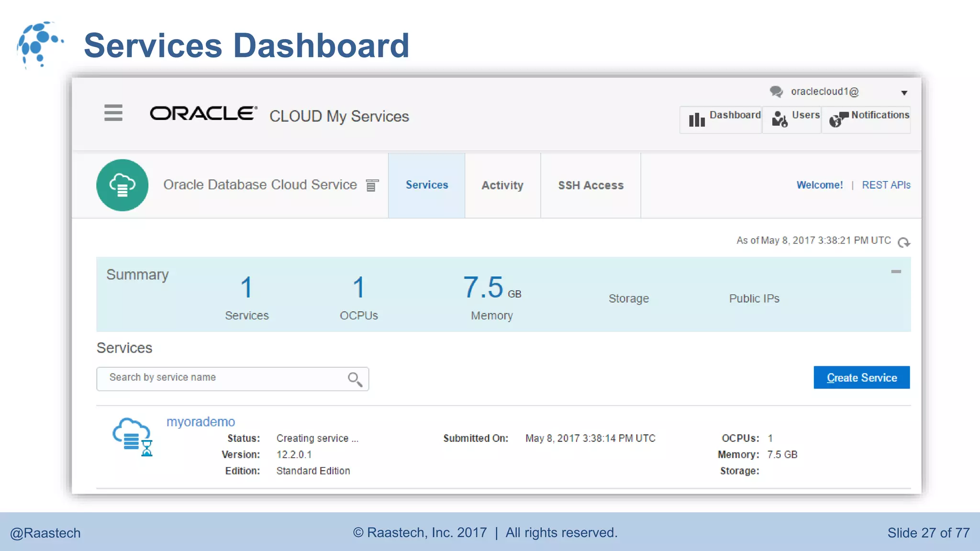
Task: Select the Services tab
Action: click(427, 186)
